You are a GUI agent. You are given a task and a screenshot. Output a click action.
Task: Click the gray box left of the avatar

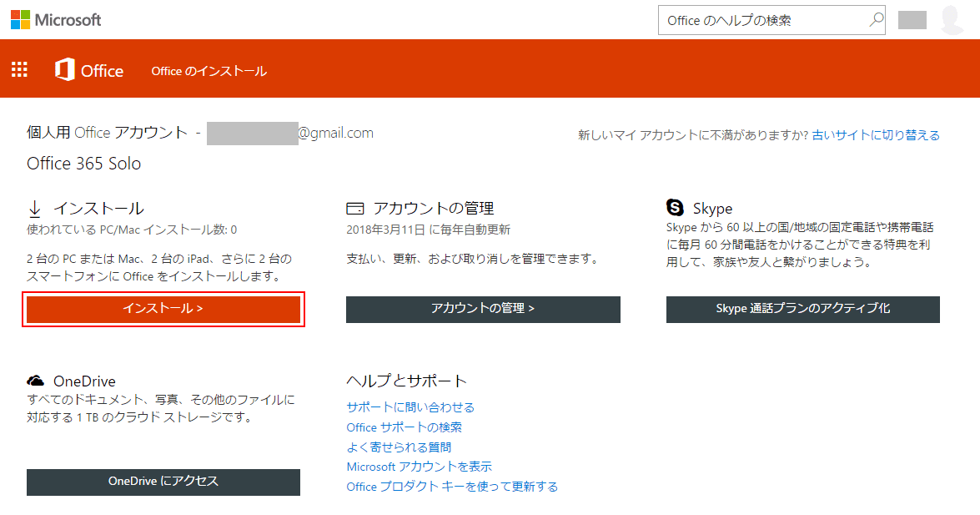pos(912,20)
